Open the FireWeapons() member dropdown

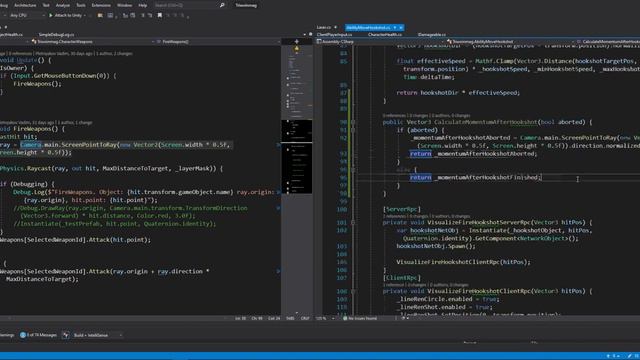pos(218,42)
